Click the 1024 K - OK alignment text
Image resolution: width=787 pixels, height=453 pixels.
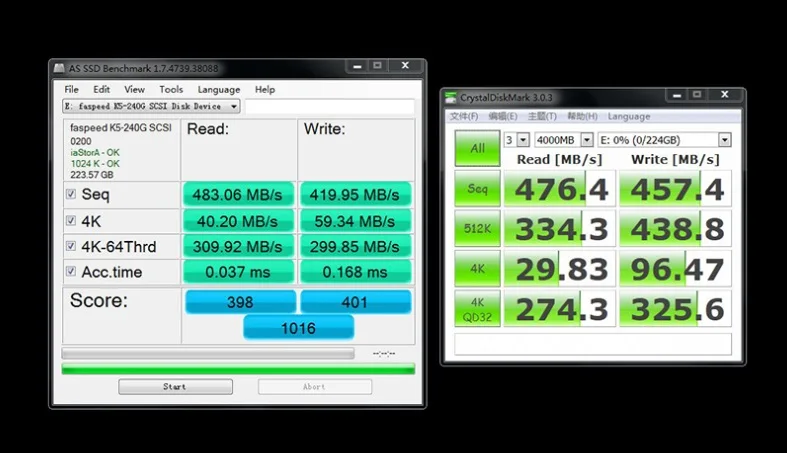click(x=95, y=164)
